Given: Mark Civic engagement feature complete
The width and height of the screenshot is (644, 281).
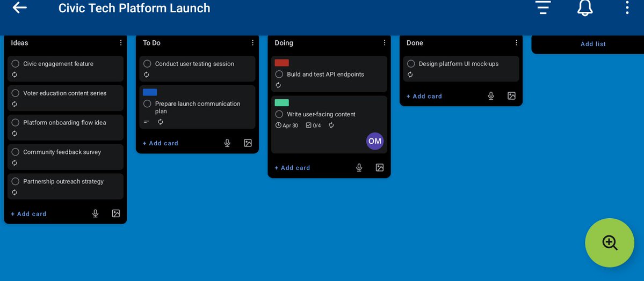Looking at the screenshot, I should tap(16, 64).
